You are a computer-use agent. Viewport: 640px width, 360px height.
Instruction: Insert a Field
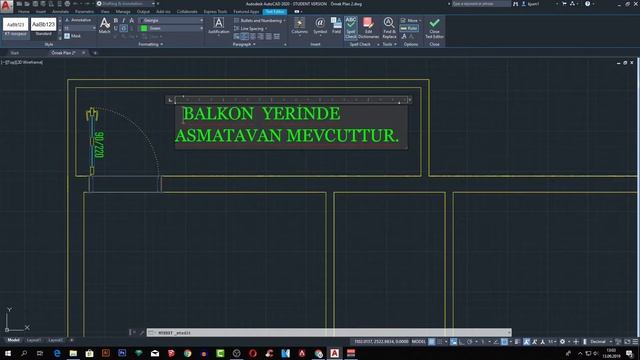pyautogui.click(x=336, y=25)
